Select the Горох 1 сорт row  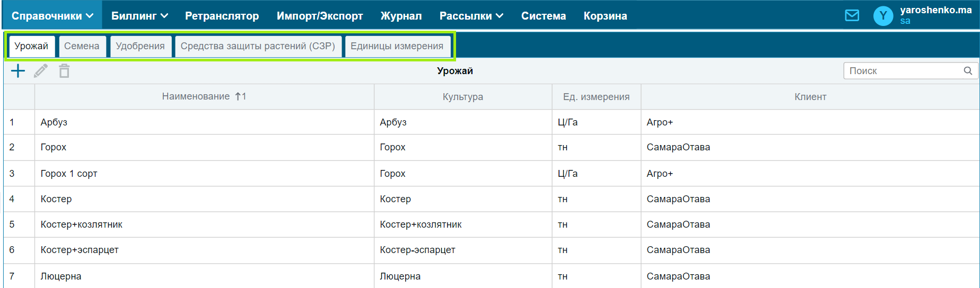click(x=492, y=173)
